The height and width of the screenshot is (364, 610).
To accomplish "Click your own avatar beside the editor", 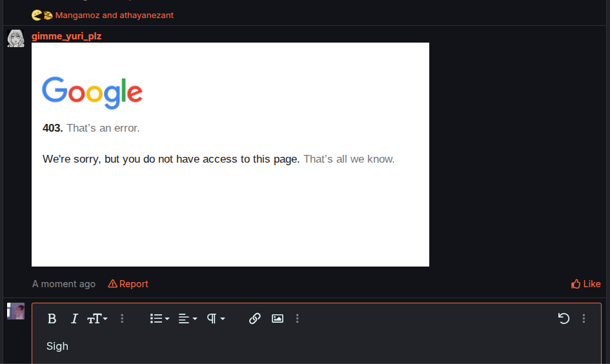I will click(15, 311).
